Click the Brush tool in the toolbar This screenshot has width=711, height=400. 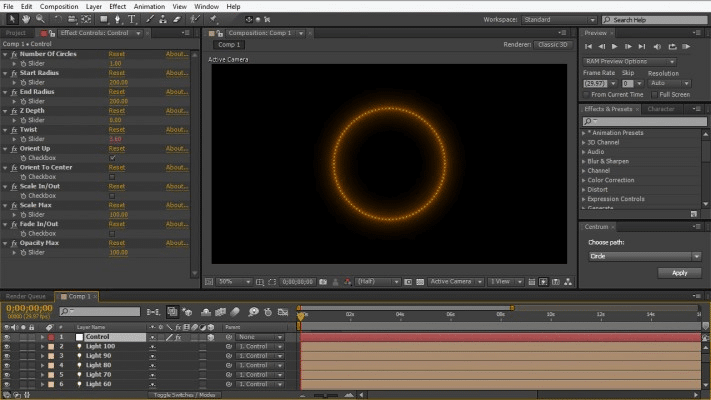[x=148, y=19]
